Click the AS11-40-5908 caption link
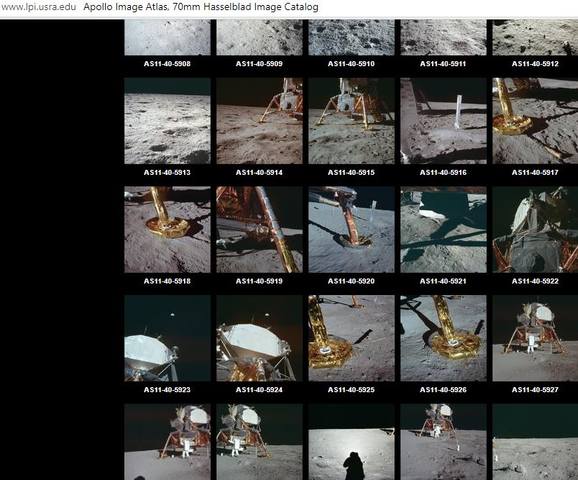 tap(167, 64)
